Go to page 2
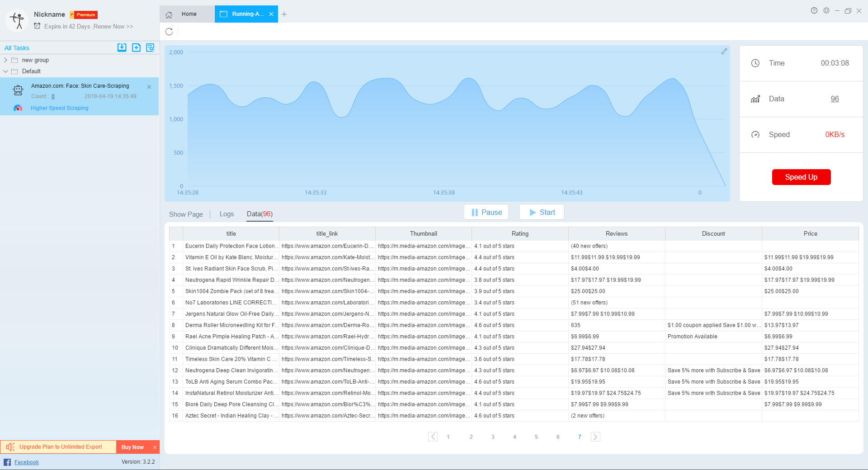The height and width of the screenshot is (470, 868). (471, 437)
